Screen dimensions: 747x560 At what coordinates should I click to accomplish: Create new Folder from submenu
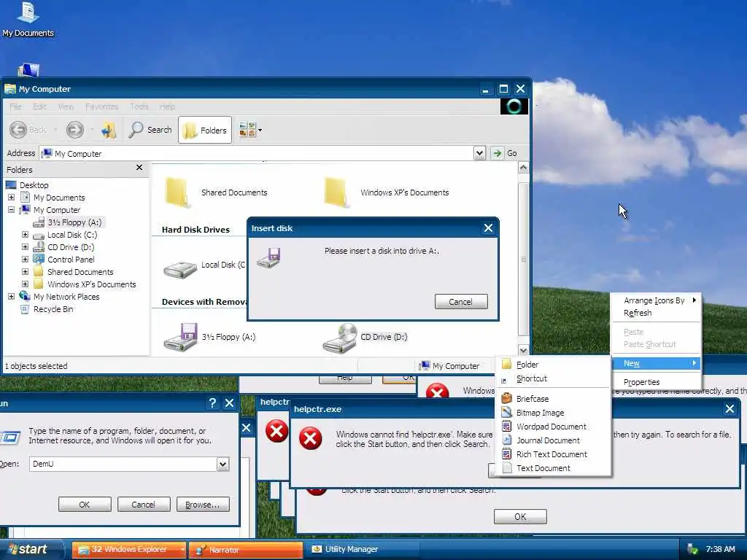click(554, 365)
